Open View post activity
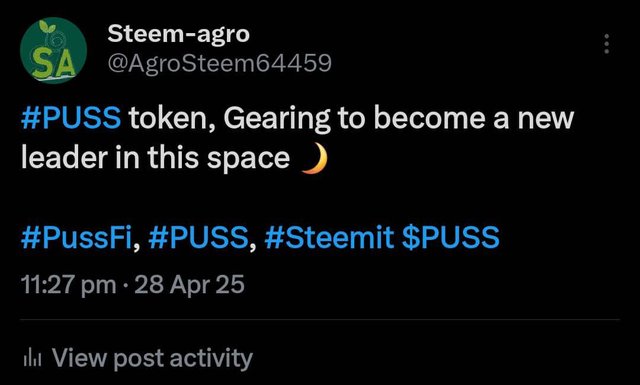The height and width of the screenshot is (385, 640). (138, 358)
